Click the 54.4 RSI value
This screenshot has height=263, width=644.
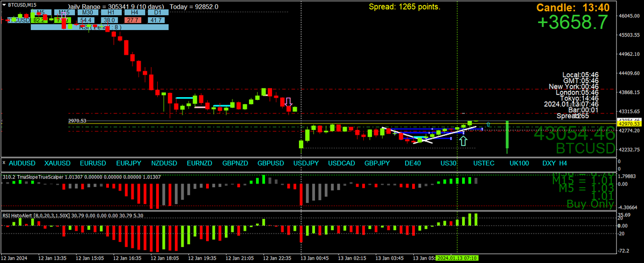point(86,20)
